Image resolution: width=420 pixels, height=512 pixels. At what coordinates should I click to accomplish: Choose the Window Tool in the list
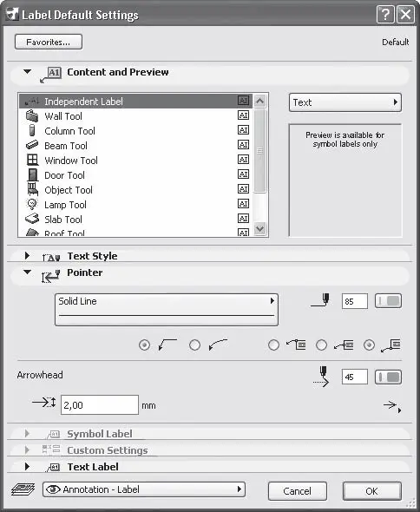135,160
